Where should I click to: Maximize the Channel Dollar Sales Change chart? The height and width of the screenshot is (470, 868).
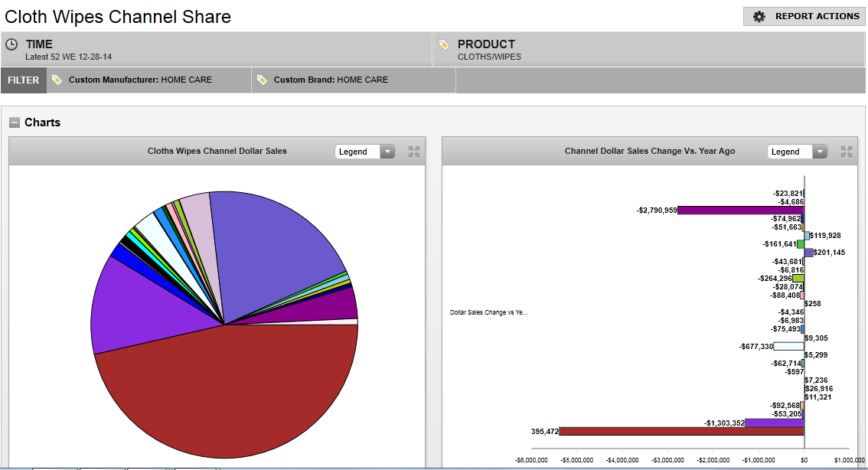pos(846,152)
